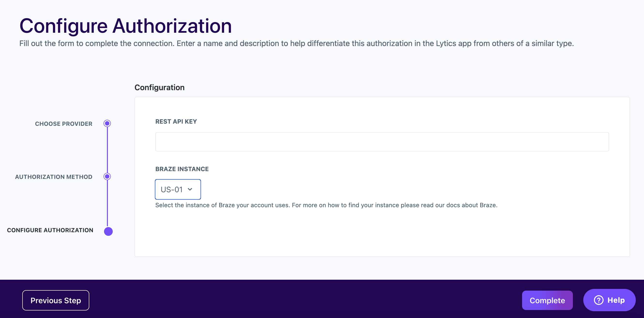
Task: Click progress line between Choose Provider and Authorization Method
Action: 107,150
